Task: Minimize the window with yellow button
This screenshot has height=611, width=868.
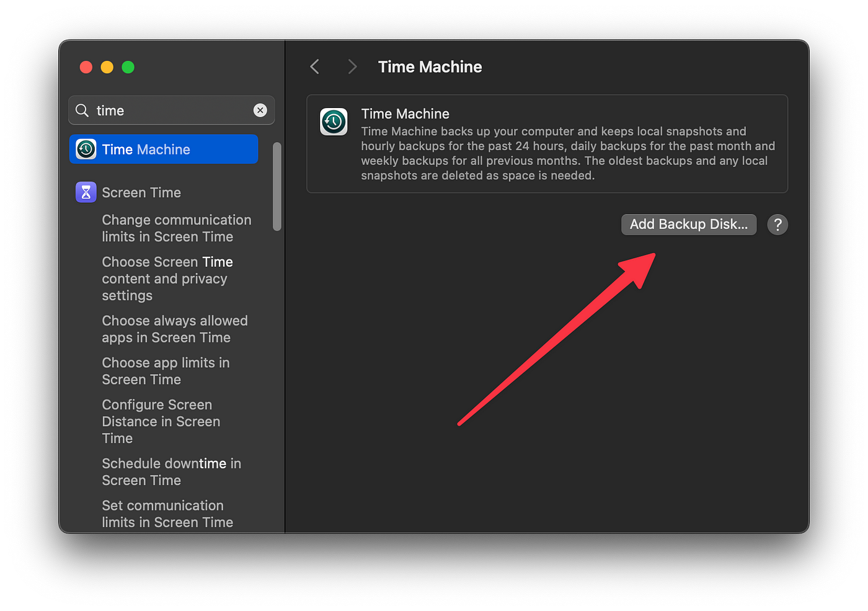Action: click(107, 67)
